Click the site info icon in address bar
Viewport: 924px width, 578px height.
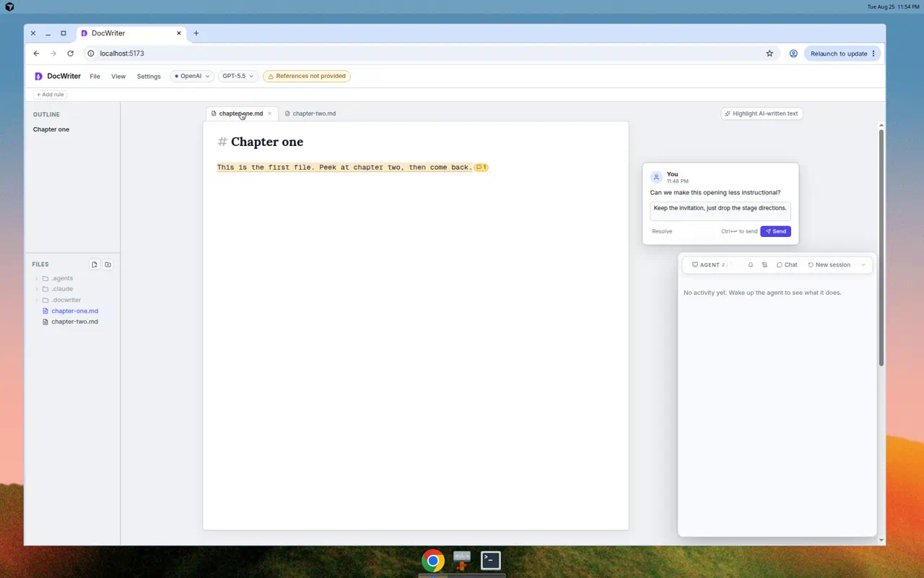click(91, 53)
